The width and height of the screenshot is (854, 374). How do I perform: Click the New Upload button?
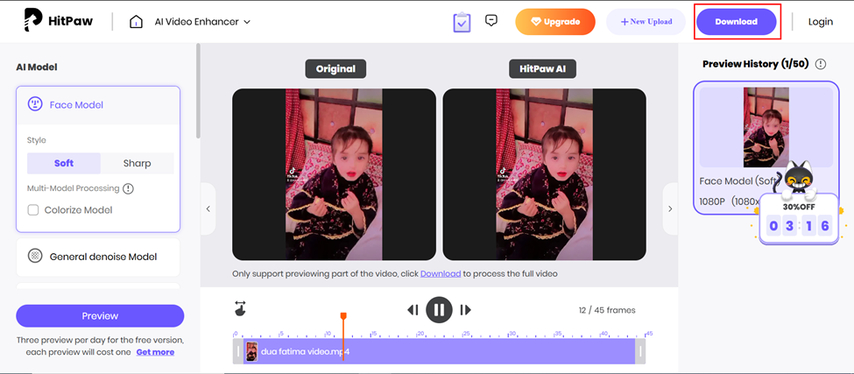click(646, 22)
